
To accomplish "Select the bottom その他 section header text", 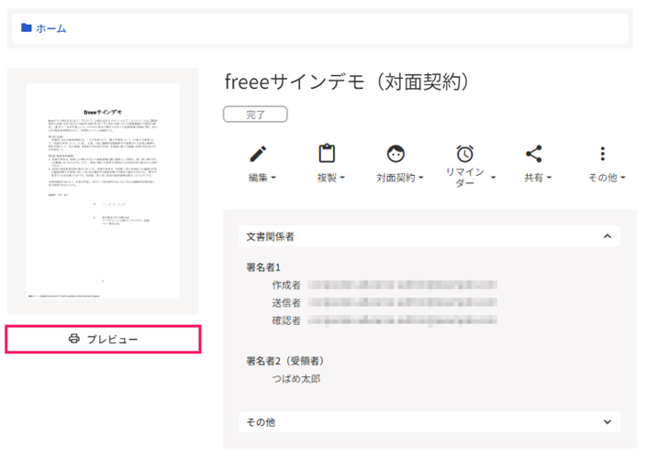I will (x=261, y=422).
